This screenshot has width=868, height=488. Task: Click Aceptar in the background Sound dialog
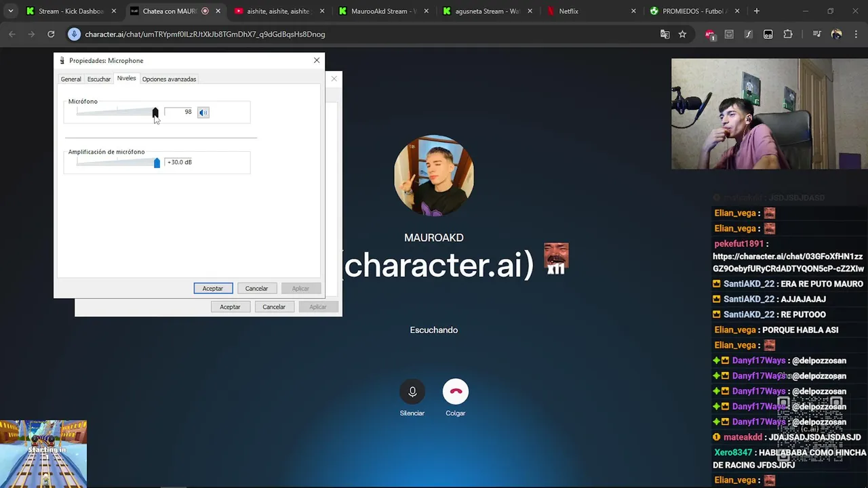[x=230, y=307]
